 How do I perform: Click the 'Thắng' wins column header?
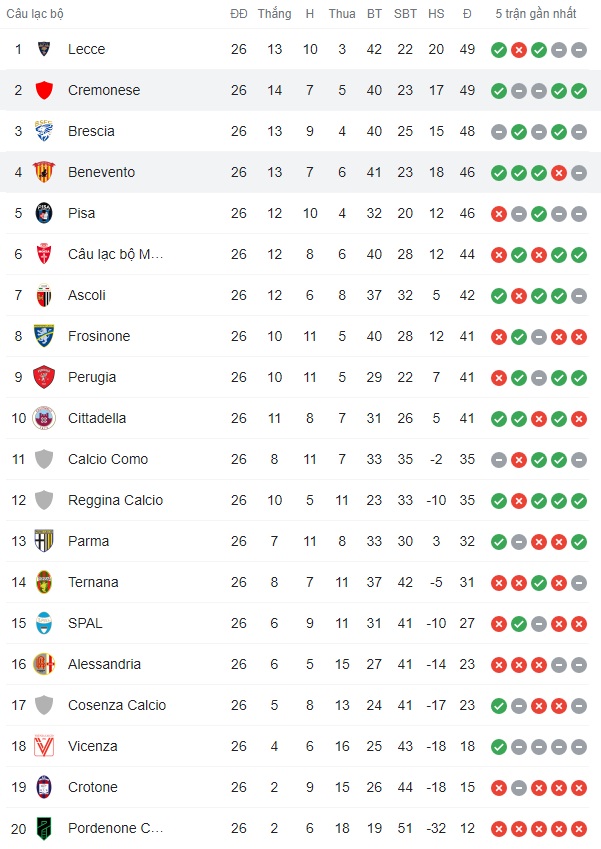click(274, 14)
